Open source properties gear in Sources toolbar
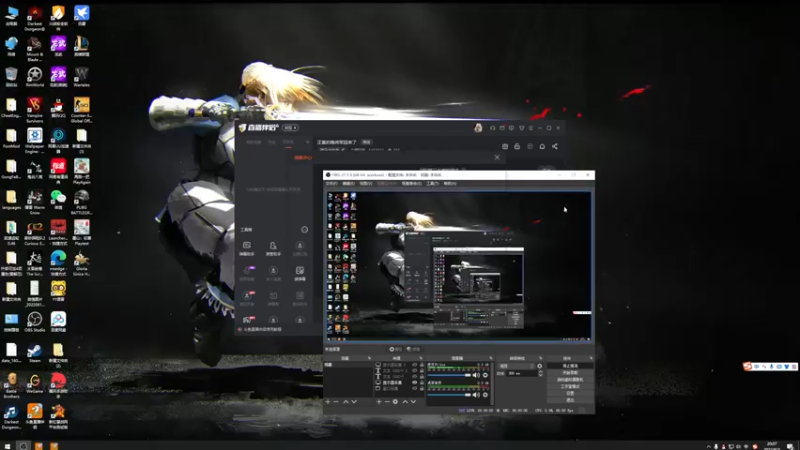 pos(395,402)
